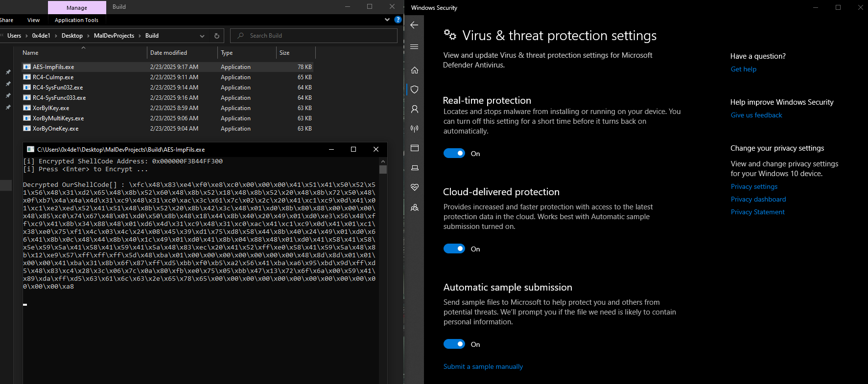Viewport: 868px width, 384px height.
Task: Go back in Windows Security
Action: 414,25
